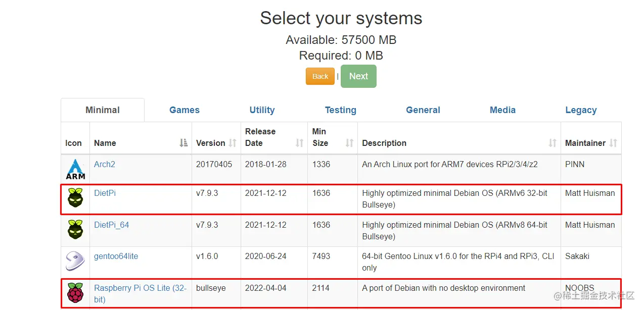Click the Name column header text
644x310 pixels.
pos(105,143)
